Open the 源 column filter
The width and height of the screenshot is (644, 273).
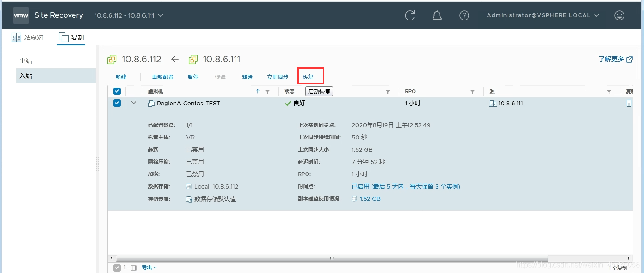pyautogui.click(x=609, y=92)
